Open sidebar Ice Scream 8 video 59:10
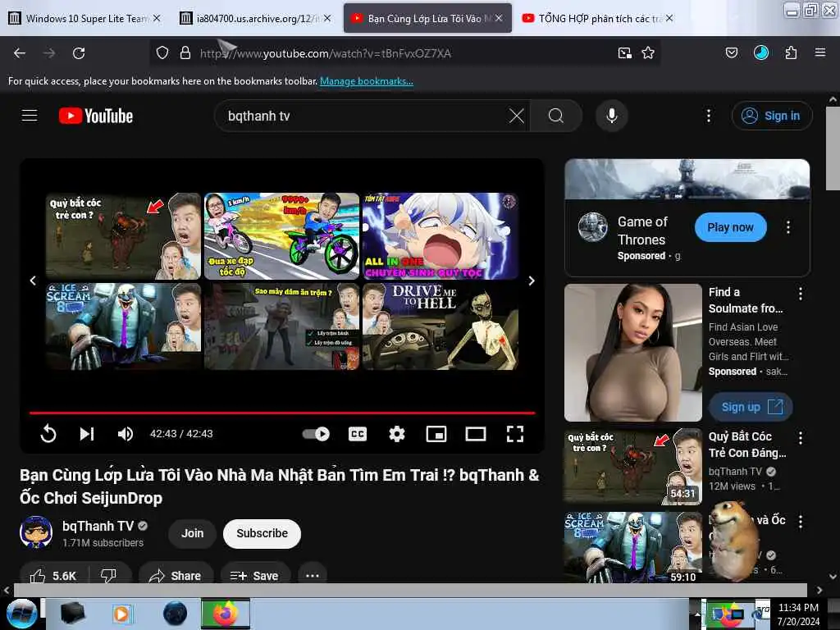Image resolution: width=840 pixels, height=630 pixels. (x=632, y=547)
